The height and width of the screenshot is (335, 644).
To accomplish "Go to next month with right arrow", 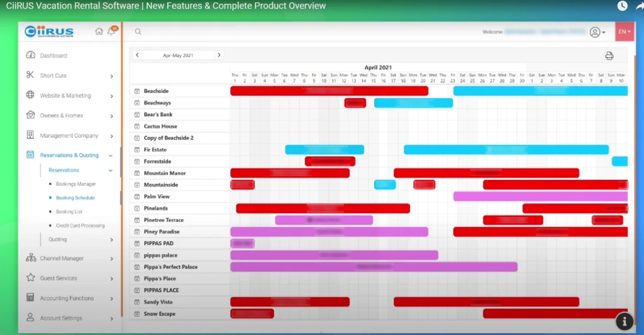I will pos(219,55).
